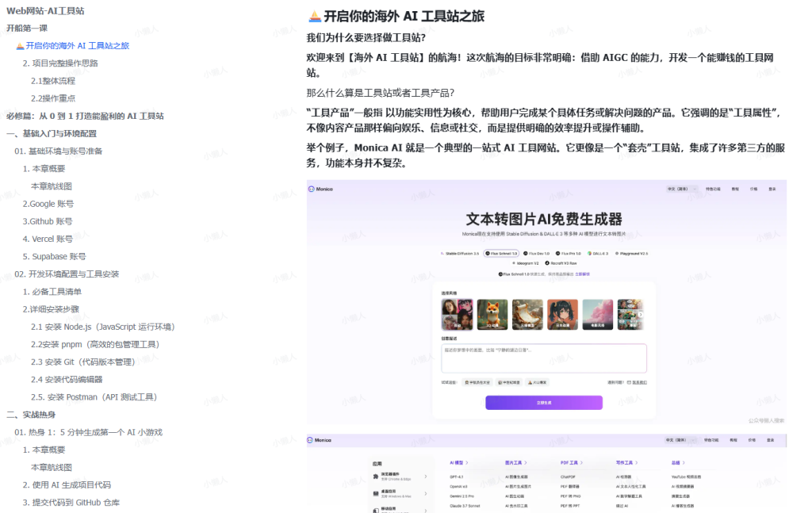Expand the 浏览器插件 apps entry
The image size is (812, 513).
[x=400, y=477]
